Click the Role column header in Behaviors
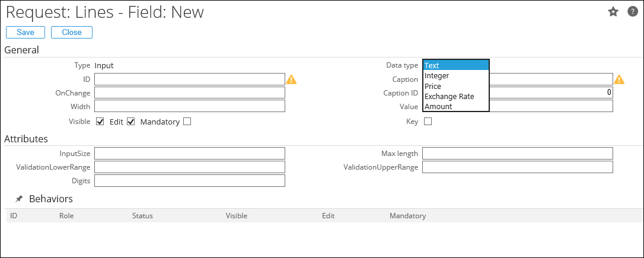This screenshot has width=644, height=258. point(66,216)
